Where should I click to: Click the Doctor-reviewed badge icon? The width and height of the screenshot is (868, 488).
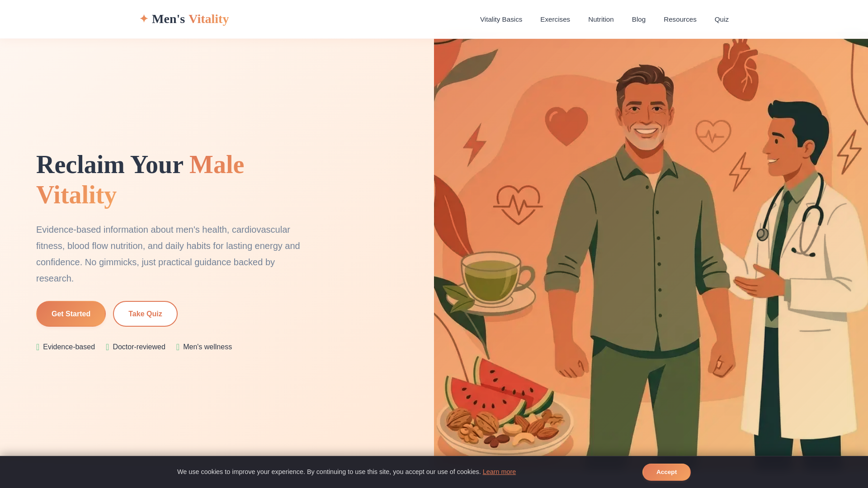[108, 347]
